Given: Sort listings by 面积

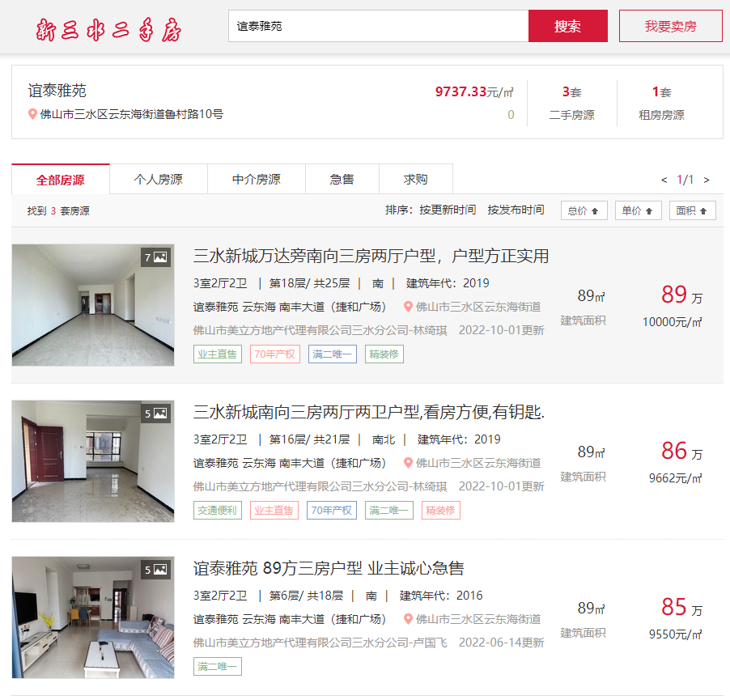Looking at the screenshot, I should [692, 210].
